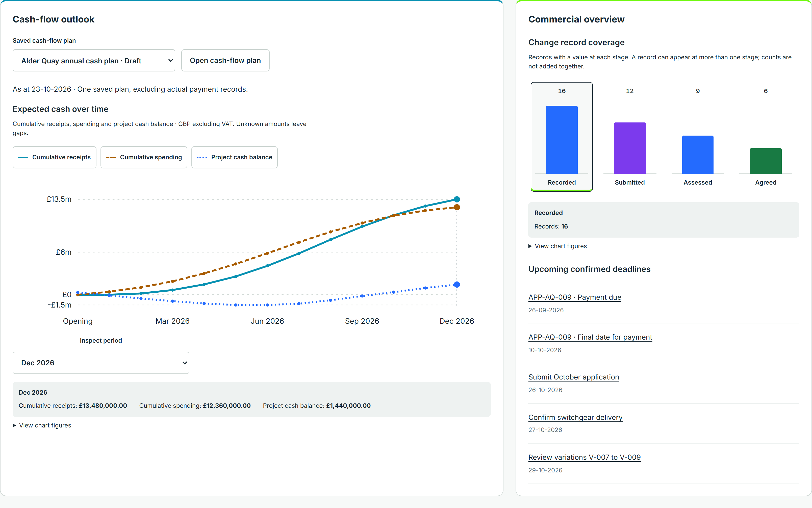Click the Mar 2026 axis label
This screenshot has height=508, width=812.
point(172,321)
